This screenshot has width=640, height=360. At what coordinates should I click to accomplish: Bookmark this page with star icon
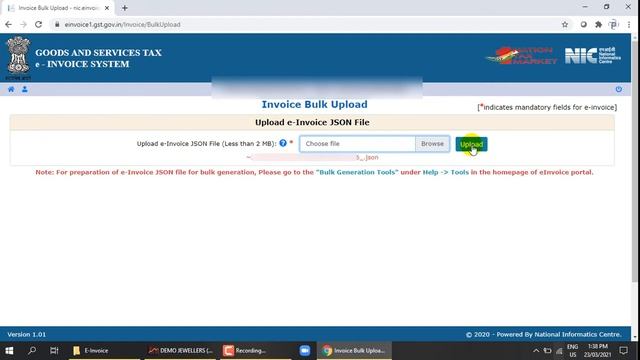[x=565, y=24]
